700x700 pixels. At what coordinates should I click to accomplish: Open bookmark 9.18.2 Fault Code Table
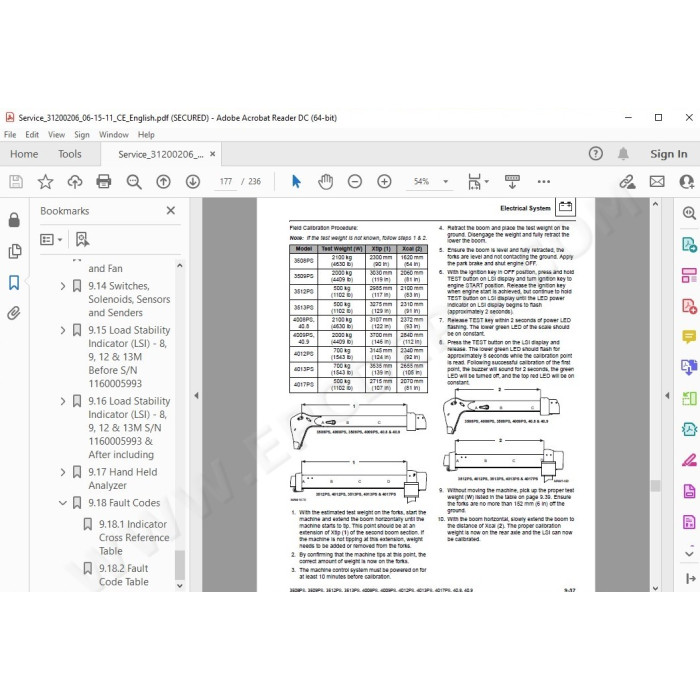click(x=124, y=575)
